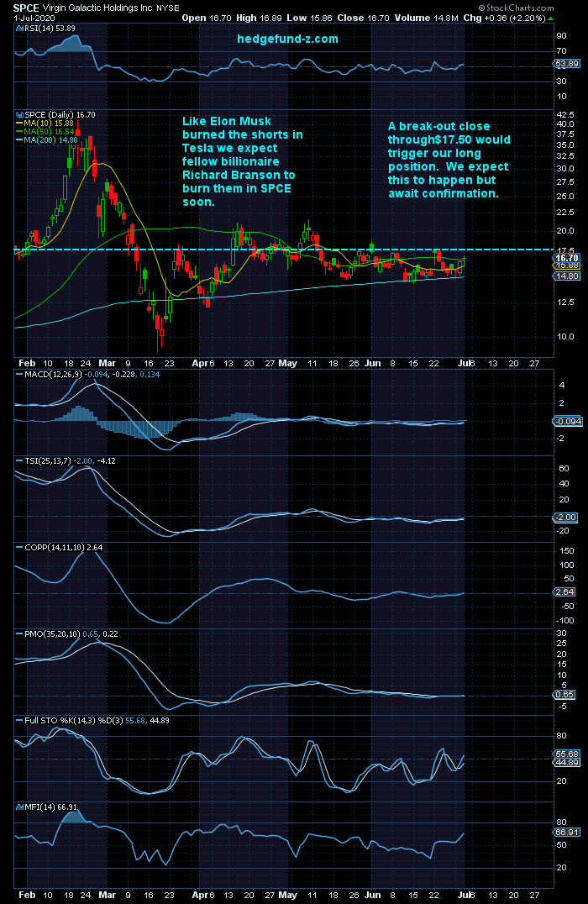Open the hedgefund-z.com watermark link
The image size is (588, 904).
287,39
